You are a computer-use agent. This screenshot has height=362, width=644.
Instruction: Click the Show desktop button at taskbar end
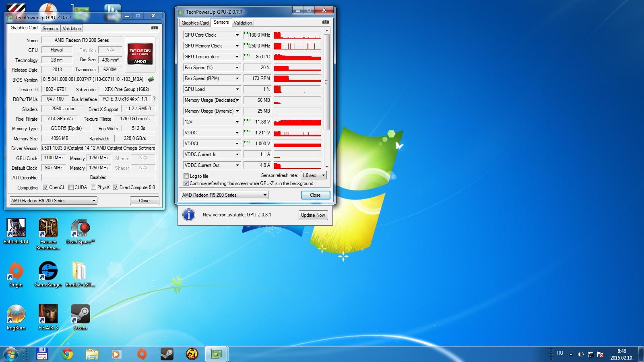tap(641, 354)
